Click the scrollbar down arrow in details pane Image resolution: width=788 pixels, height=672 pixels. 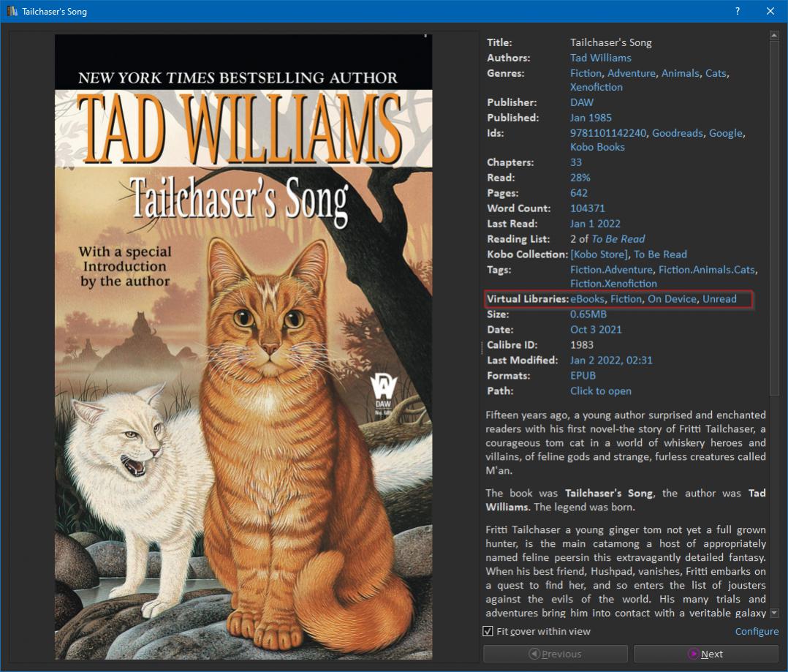(x=774, y=613)
